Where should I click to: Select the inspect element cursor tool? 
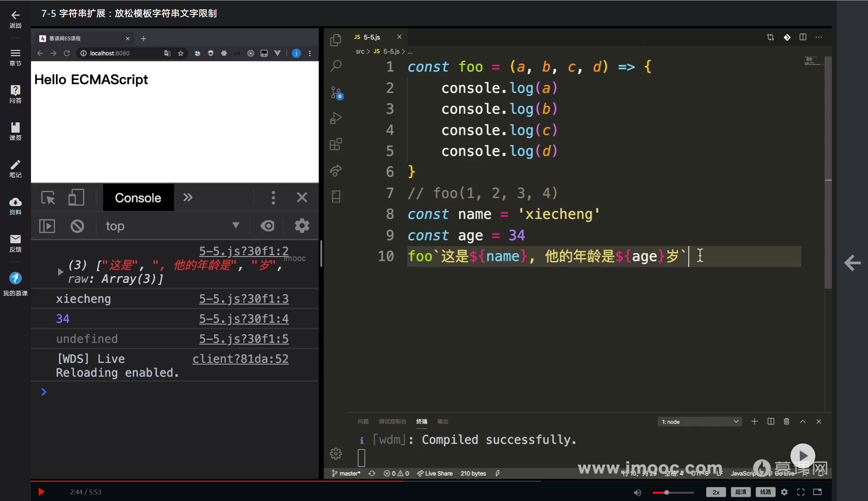tap(48, 197)
